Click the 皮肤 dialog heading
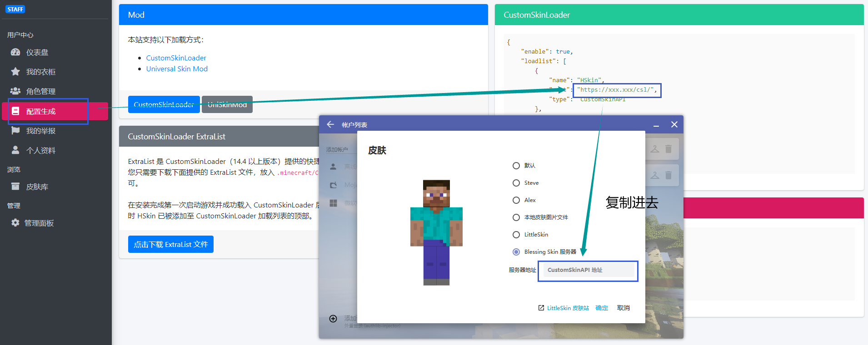Image resolution: width=868 pixels, height=345 pixels. (x=377, y=150)
